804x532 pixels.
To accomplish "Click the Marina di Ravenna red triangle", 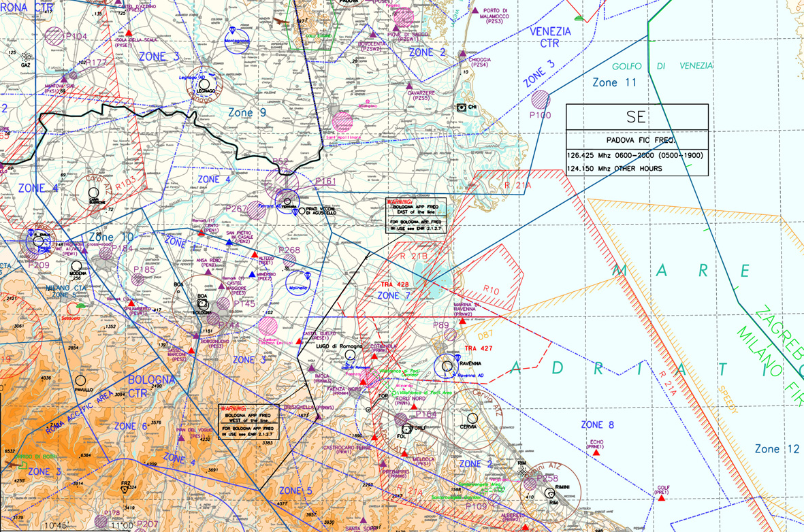I will [462, 321].
